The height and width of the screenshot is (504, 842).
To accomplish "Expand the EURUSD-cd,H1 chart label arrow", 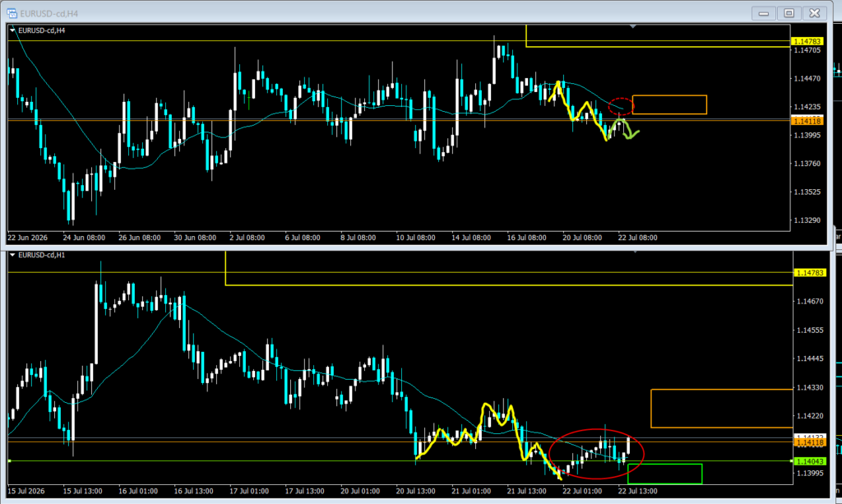I will point(12,255).
